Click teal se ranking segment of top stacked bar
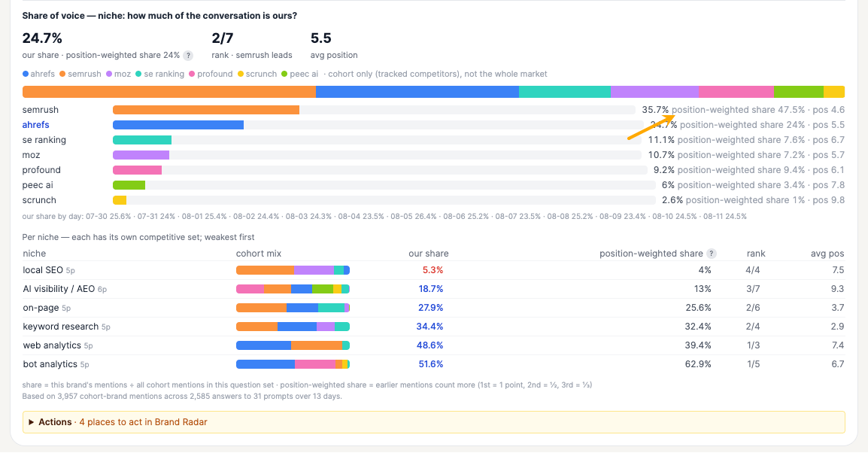The image size is (868, 453). [x=565, y=92]
